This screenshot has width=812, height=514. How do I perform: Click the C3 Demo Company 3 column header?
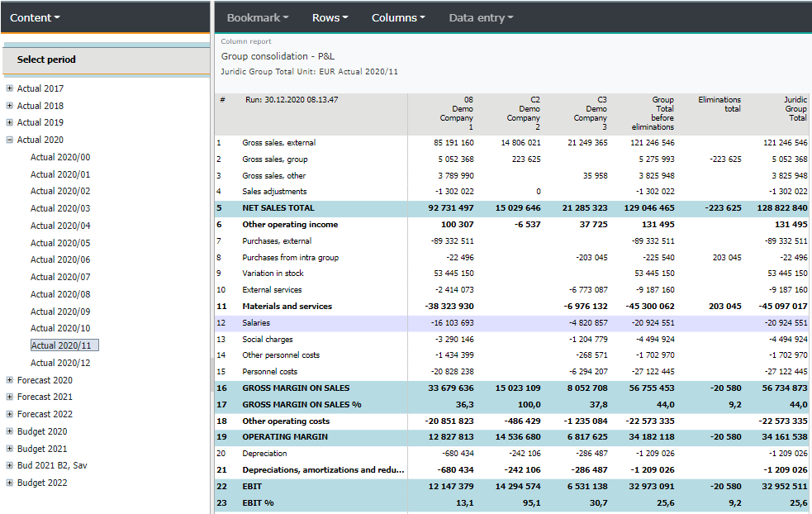[x=590, y=113]
